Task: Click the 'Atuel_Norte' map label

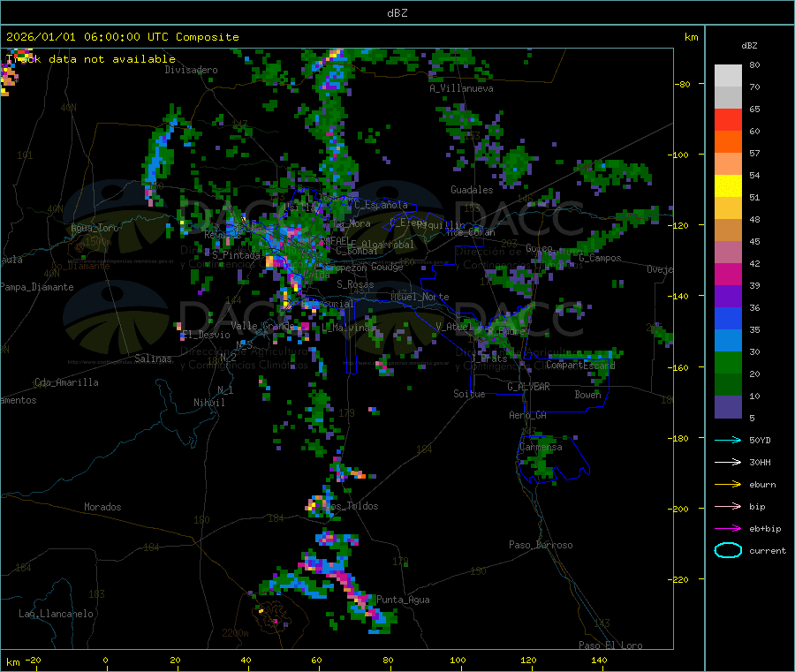Action: click(420, 297)
